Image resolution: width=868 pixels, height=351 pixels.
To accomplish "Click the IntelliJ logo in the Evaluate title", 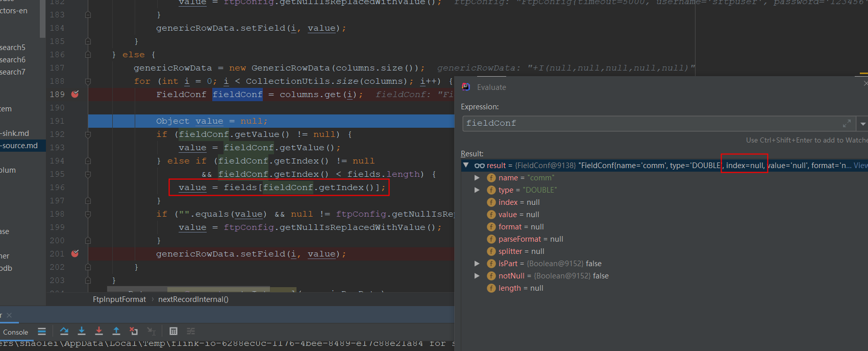I will 466,87.
